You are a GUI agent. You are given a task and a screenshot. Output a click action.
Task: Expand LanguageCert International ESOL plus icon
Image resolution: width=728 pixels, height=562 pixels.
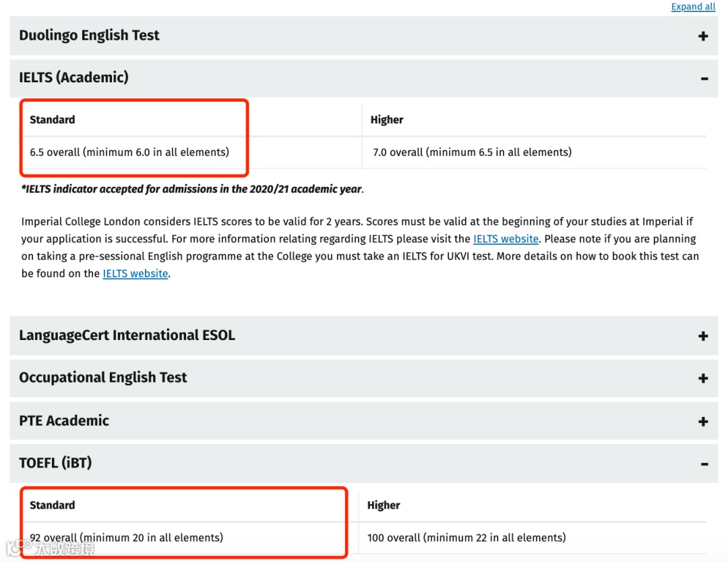pos(703,336)
